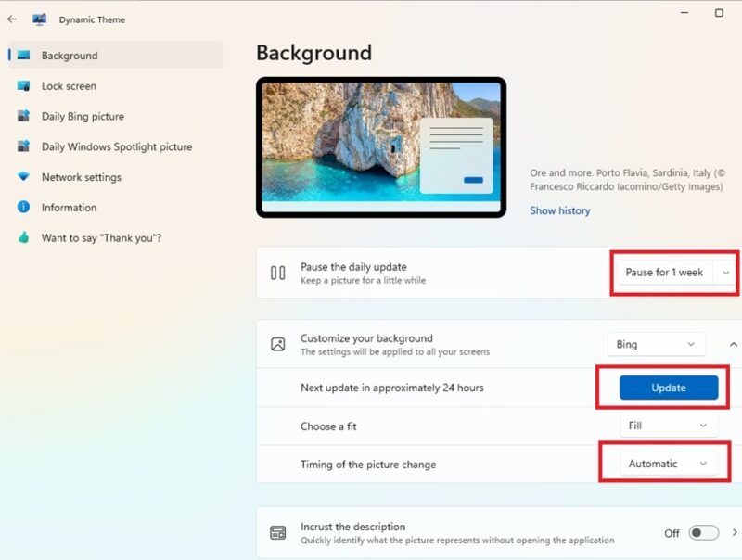Click the thumbs-up Thank you icon
The height and width of the screenshot is (560, 742).
click(x=22, y=238)
